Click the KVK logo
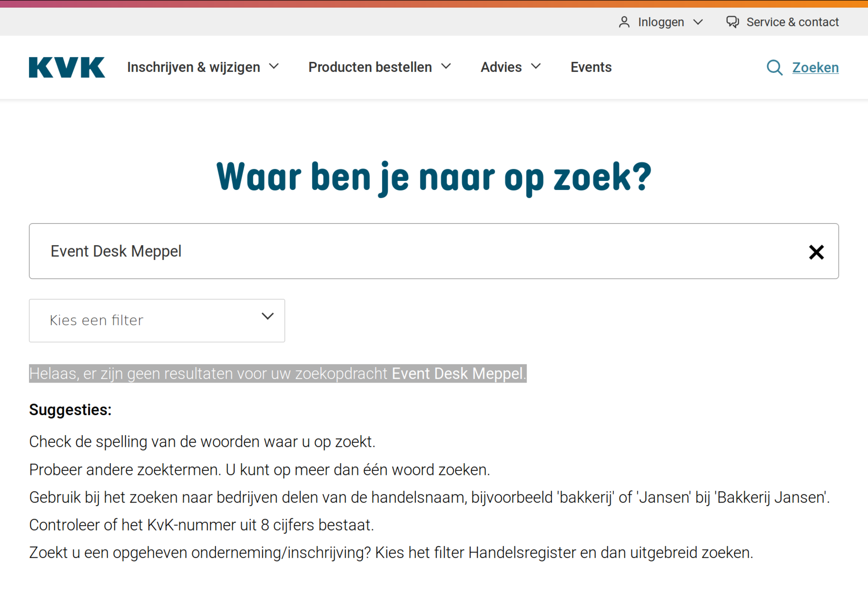The width and height of the screenshot is (868, 597). (x=67, y=67)
